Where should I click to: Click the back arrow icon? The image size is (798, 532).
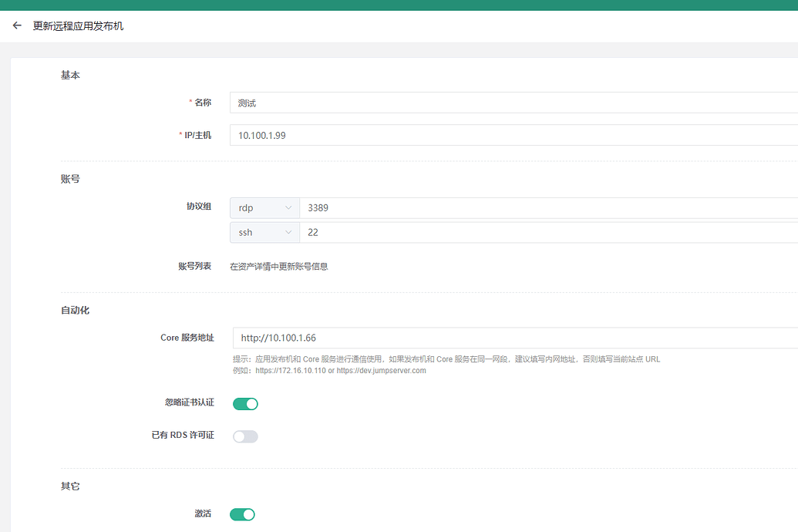pos(17,25)
